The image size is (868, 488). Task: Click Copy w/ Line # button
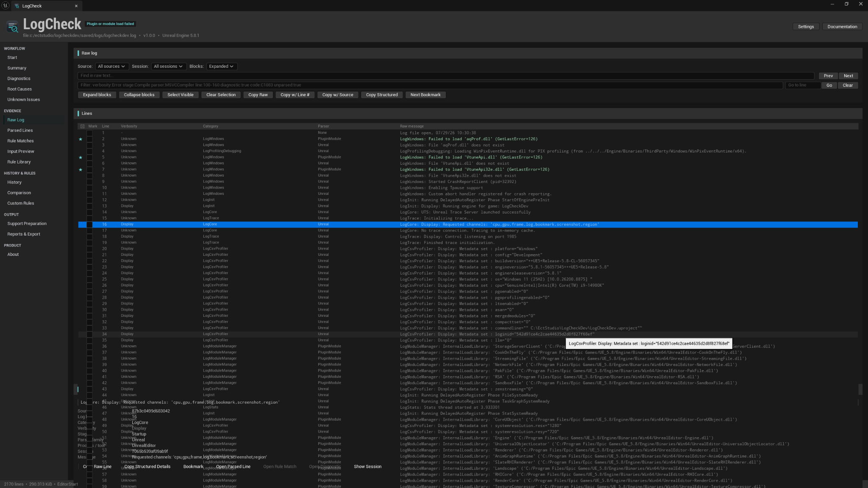tap(295, 95)
